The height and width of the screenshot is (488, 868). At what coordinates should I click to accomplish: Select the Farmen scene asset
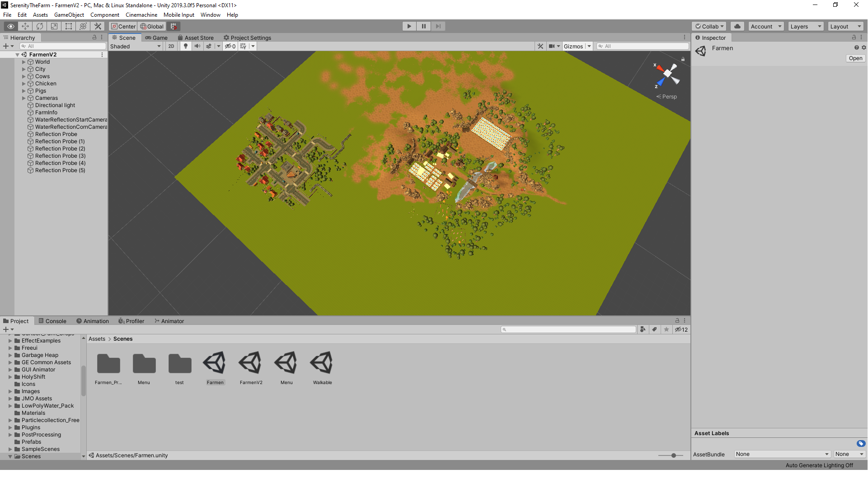tap(215, 368)
